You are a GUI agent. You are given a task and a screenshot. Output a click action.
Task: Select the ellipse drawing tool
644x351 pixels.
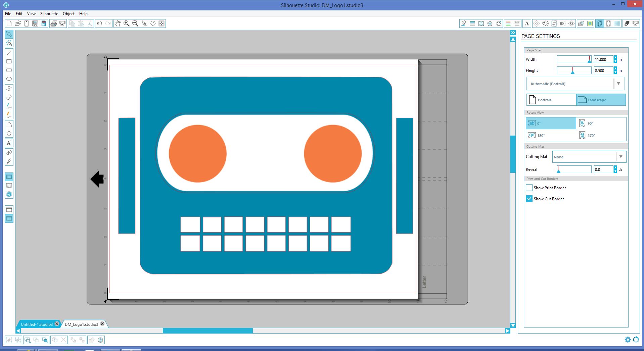pos(9,79)
